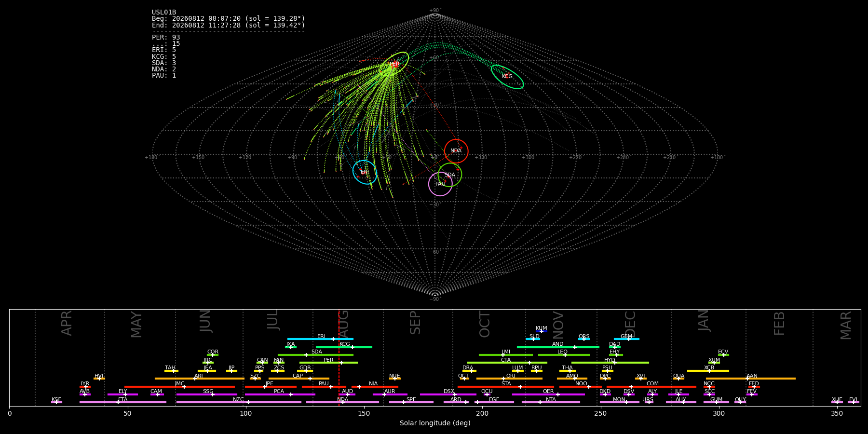Click the 'End: 20260812 11:27:28' line
This screenshot has height=434, width=868.
coord(229,25)
